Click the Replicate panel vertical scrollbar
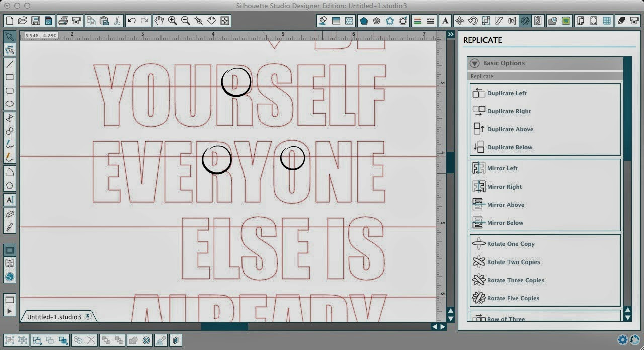The image size is (644, 350). [x=627, y=108]
